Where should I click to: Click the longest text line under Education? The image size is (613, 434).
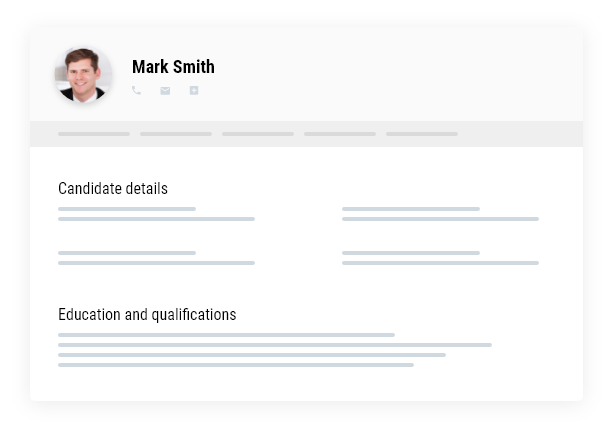click(275, 345)
